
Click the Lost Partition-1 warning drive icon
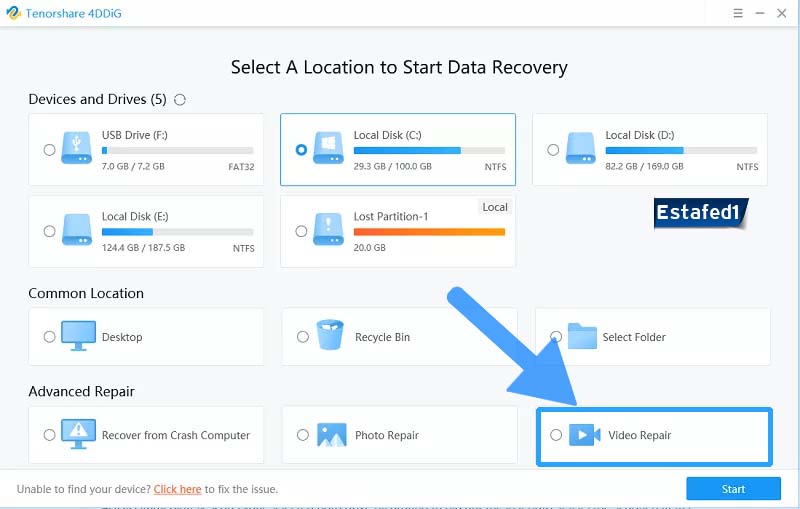(x=330, y=230)
